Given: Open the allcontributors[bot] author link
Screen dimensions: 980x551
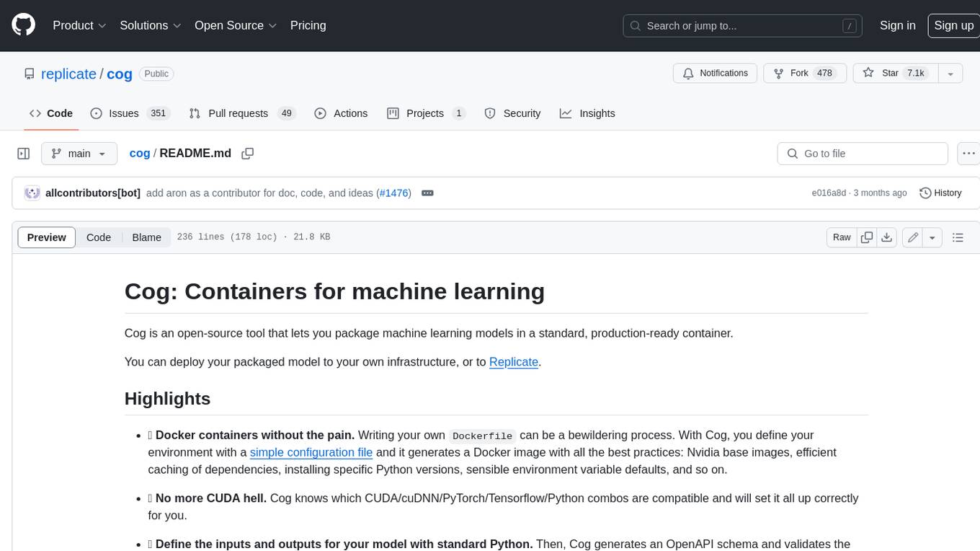Looking at the screenshot, I should click(x=93, y=193).
